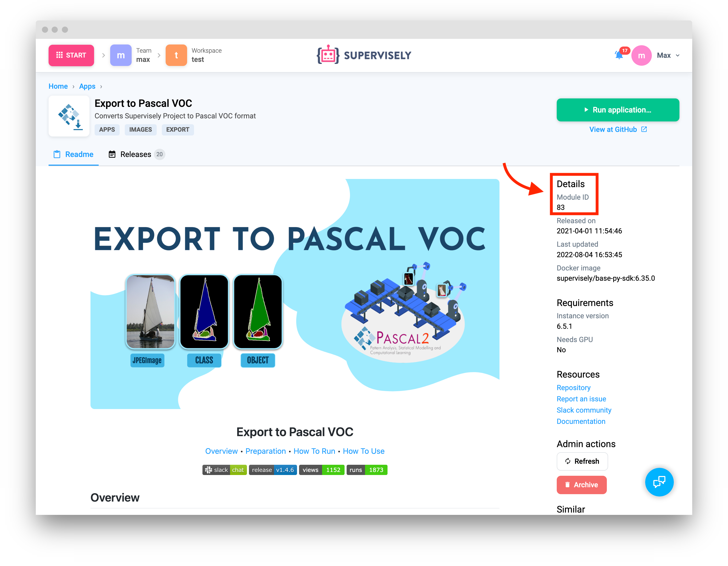
Task: Click the Workspace test orange avatar
Action: point(176,55)
